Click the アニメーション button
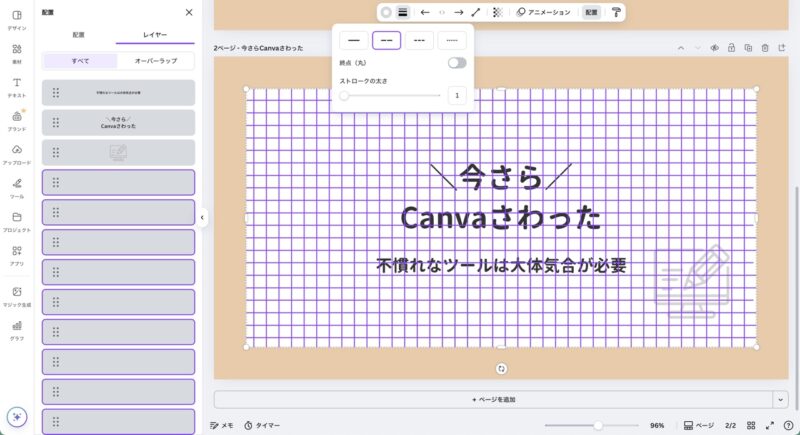The height and width of the screenshot is (435, 800). click(x=543, y=12)
